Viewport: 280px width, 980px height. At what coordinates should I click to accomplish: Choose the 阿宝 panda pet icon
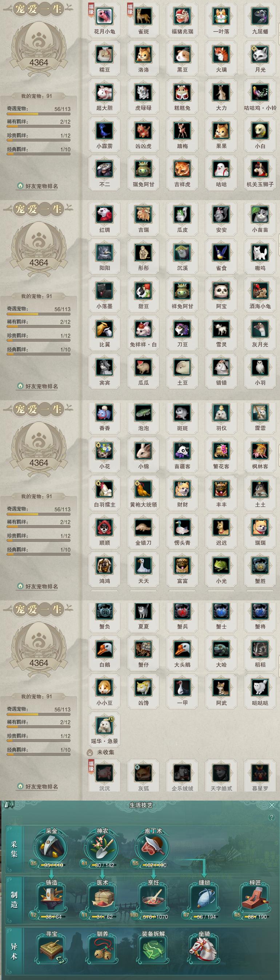click(x=221, y=291)
